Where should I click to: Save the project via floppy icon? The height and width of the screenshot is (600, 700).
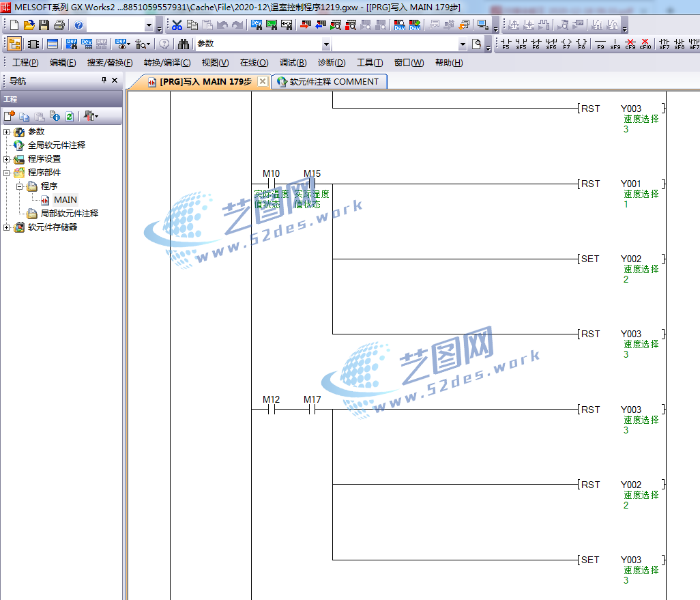44,25
